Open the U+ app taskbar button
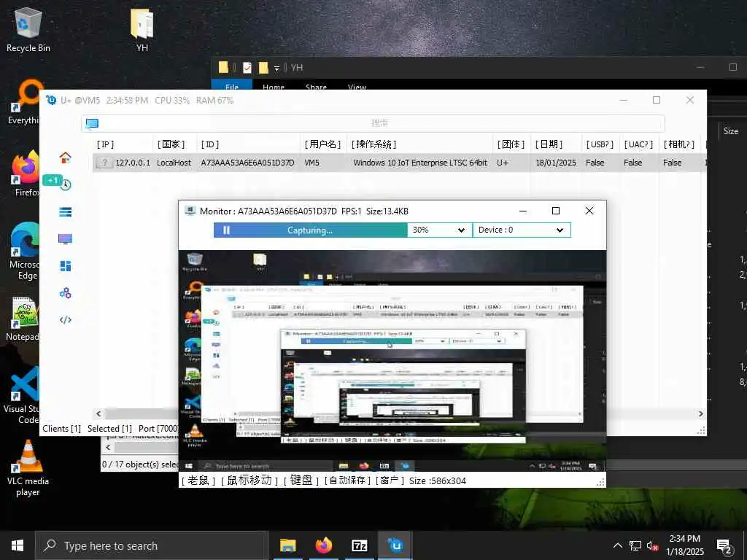Screen dimensions: 747x560 [395, 545]
